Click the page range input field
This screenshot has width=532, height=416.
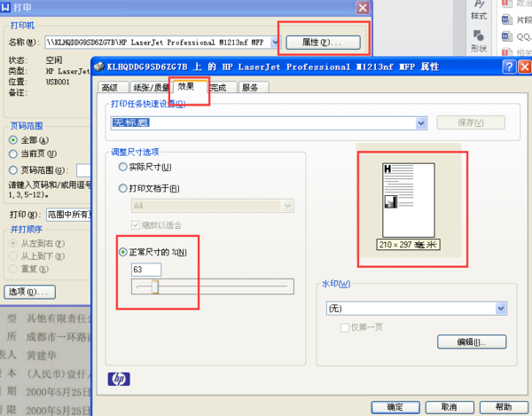click(x=83, y=170)
